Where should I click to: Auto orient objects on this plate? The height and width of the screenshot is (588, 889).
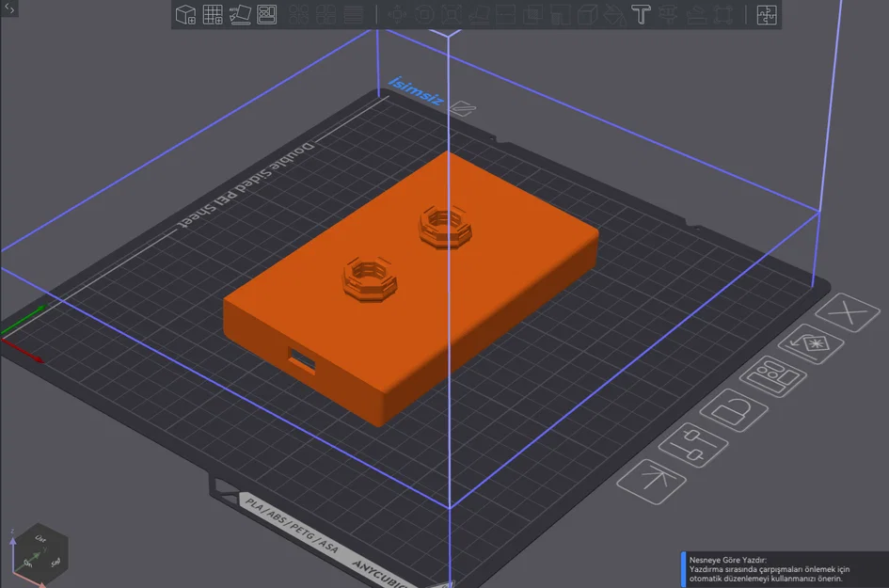tap(811, 344)
